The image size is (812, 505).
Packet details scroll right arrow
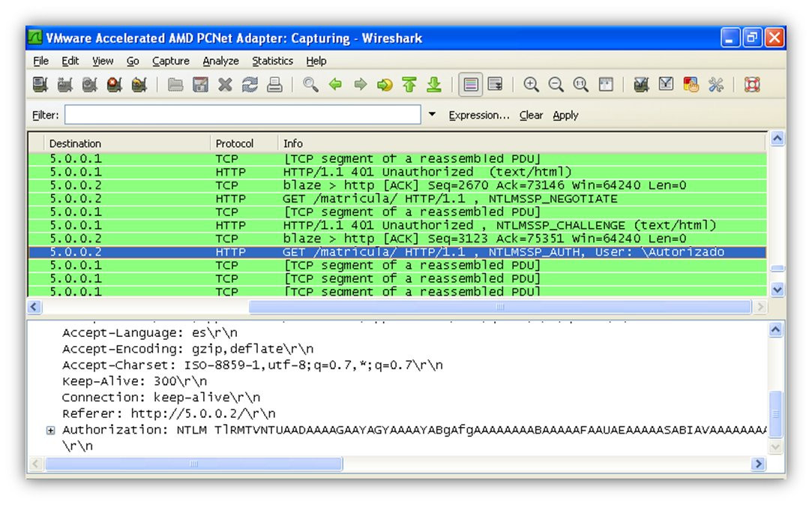[758, 464]
